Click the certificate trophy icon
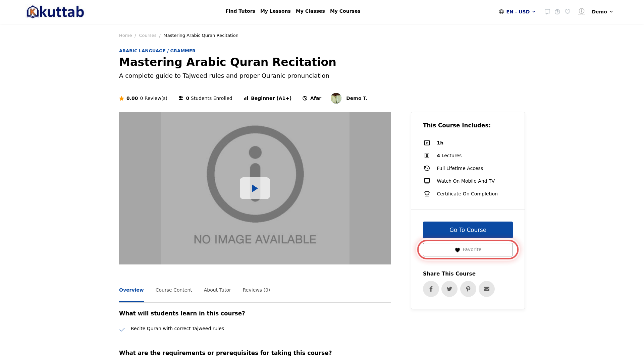Screen dimensions: 644x362 [427, 194]
